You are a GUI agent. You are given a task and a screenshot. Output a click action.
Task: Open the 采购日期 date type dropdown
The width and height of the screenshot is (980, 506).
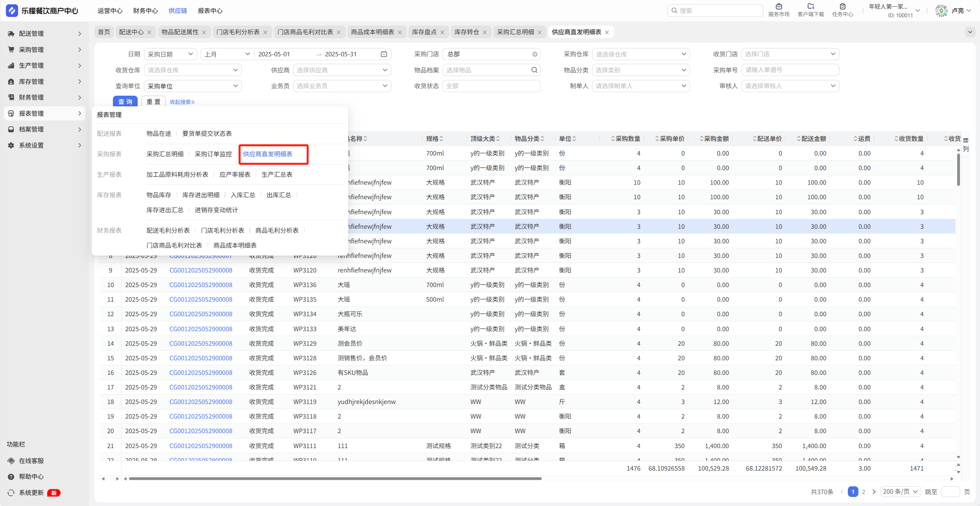pos(170,54)
